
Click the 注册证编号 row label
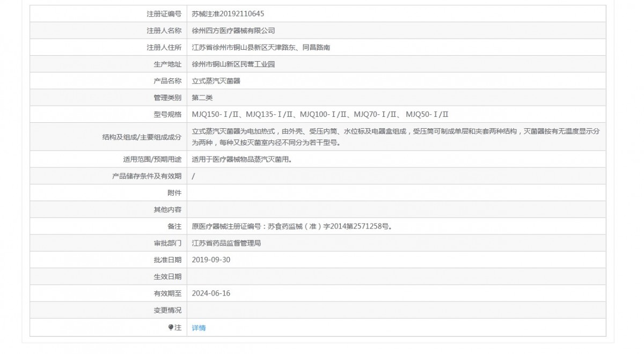pos(164,14)
